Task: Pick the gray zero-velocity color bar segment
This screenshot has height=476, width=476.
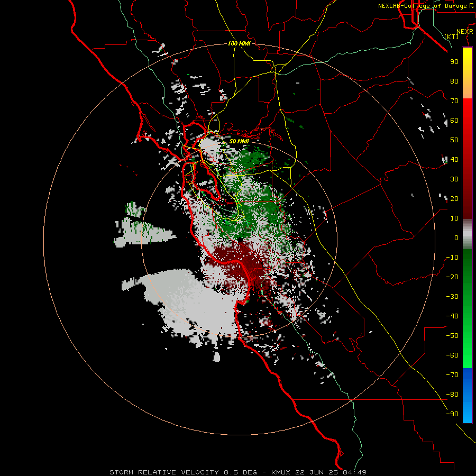Action: point(467,234)
